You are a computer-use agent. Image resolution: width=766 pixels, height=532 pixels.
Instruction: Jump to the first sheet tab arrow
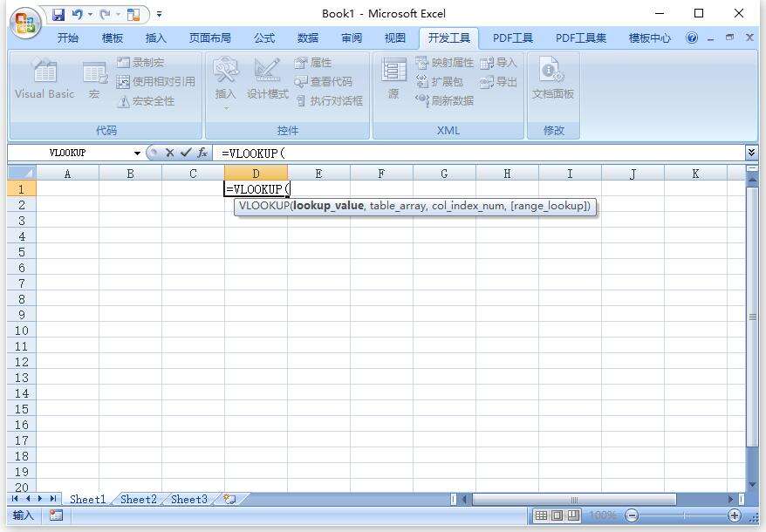click(15, 499)
